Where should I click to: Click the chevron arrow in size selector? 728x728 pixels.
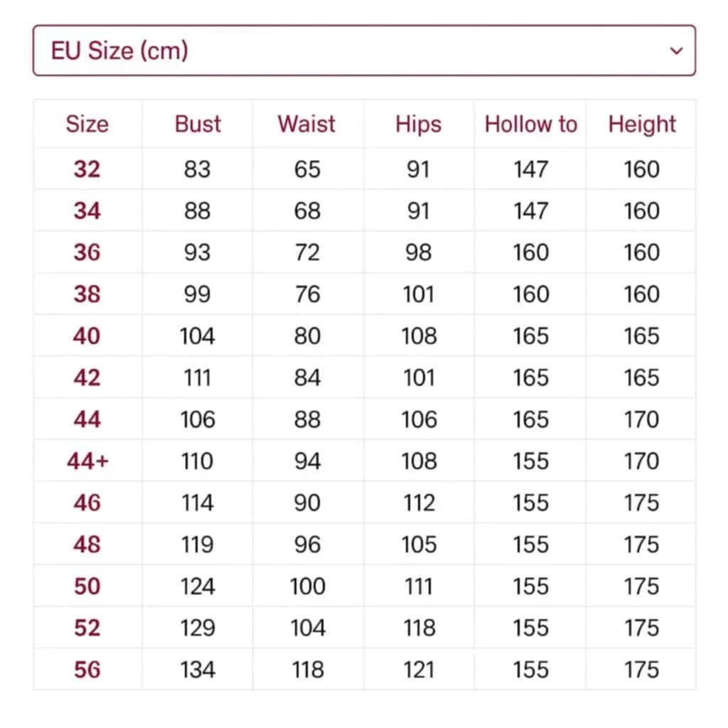coord(676,50)
